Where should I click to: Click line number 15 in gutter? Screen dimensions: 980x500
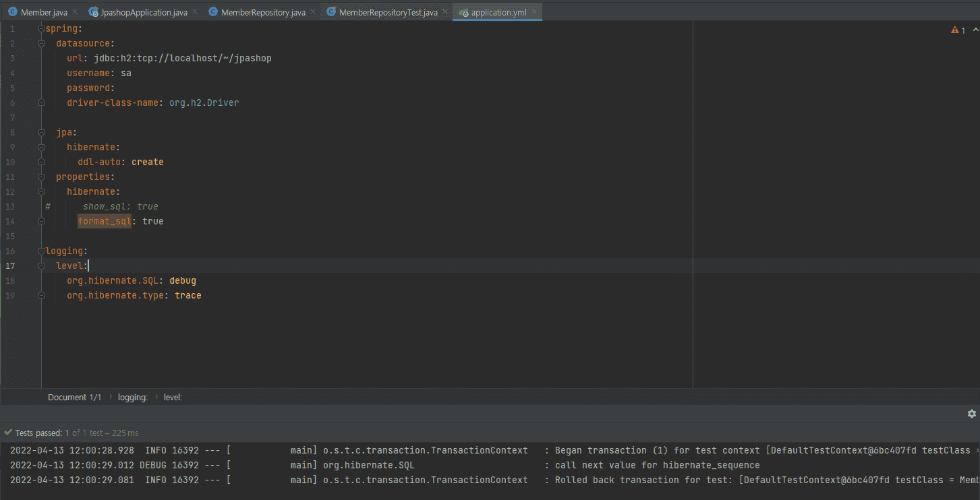point(10,236)
